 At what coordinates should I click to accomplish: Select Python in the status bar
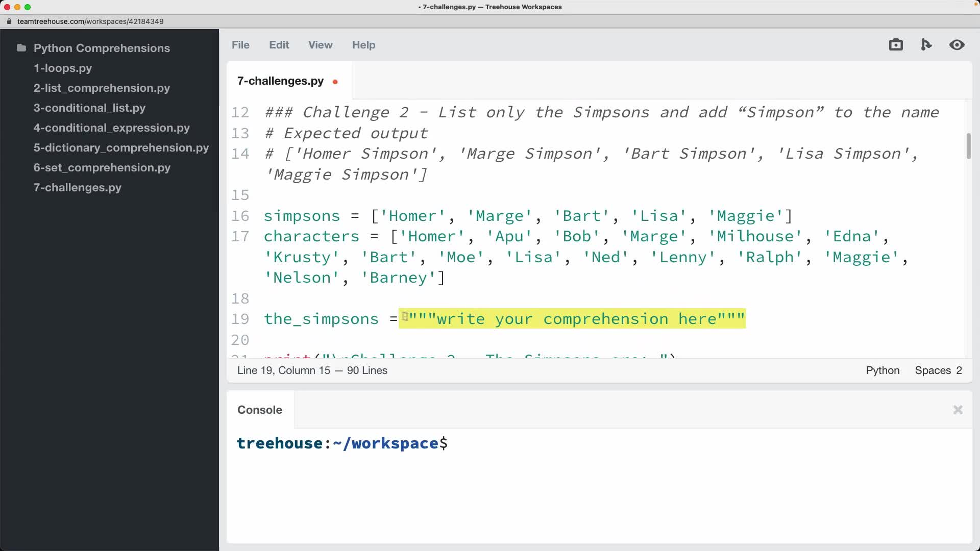(883, 370)
